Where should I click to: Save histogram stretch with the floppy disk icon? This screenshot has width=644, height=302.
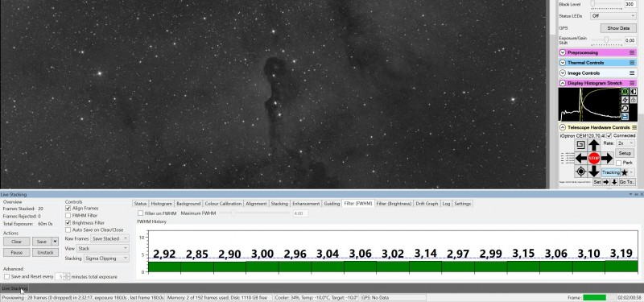point(625,116)
